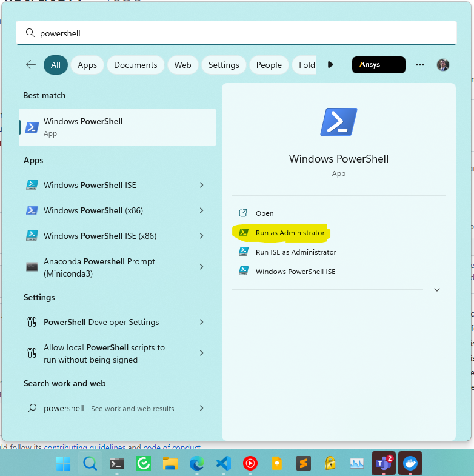Click the Windows PowerShell ISE app icon in the list

(32, 185)
